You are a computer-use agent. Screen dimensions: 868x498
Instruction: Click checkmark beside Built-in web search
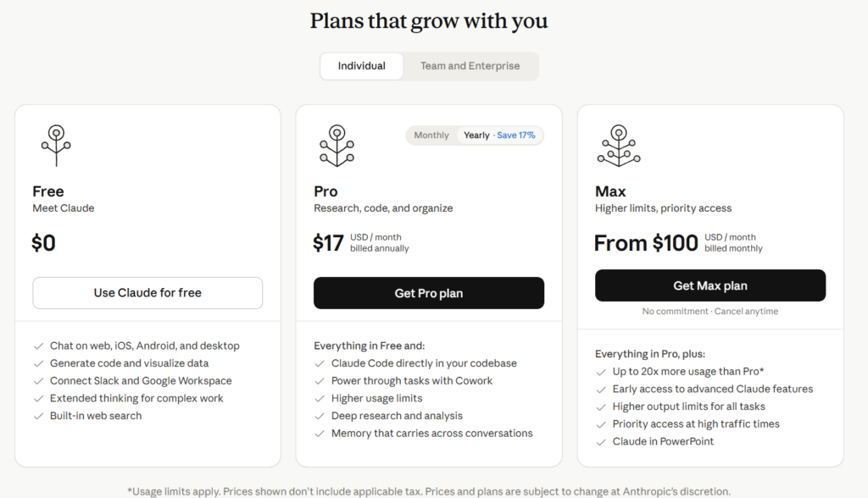pyautogui.click(x=39, y=416)
